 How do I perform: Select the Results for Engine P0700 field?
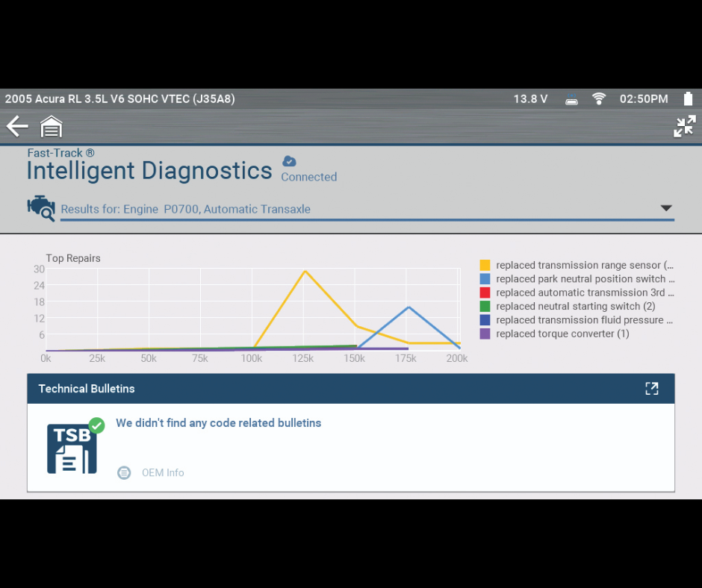(367, 210)
